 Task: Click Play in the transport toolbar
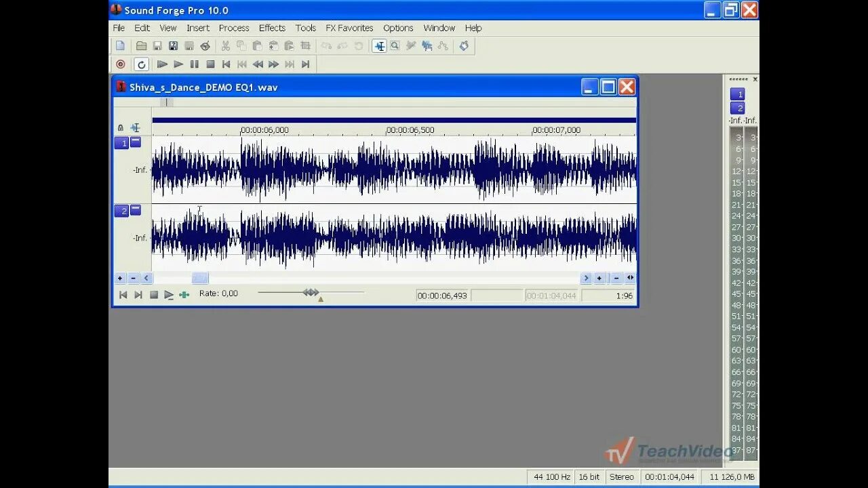click(178, 64)
